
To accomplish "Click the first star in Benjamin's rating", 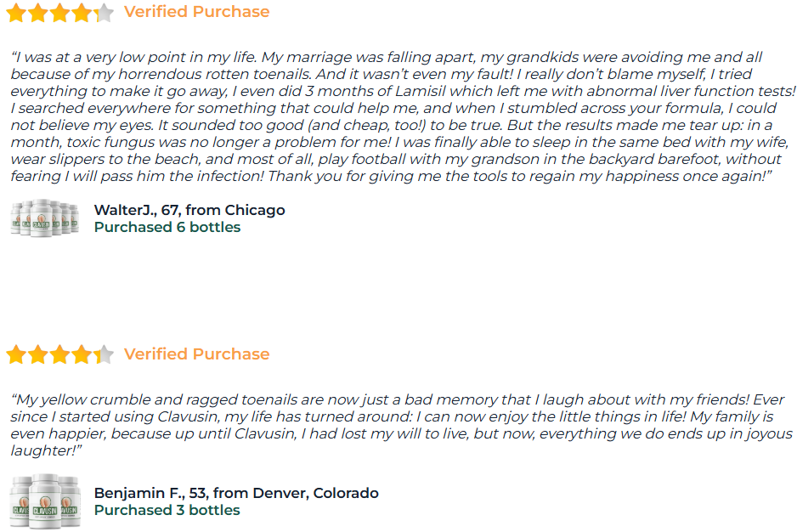I will tap(16, 354).
